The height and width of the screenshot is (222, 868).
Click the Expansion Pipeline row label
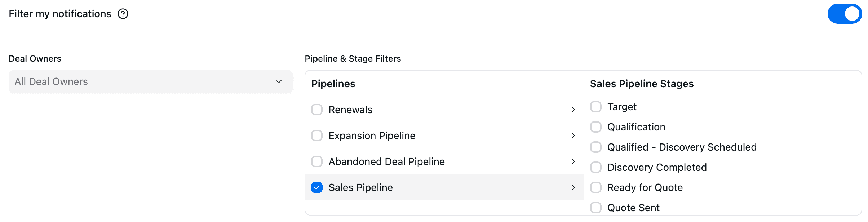(372, 136)
